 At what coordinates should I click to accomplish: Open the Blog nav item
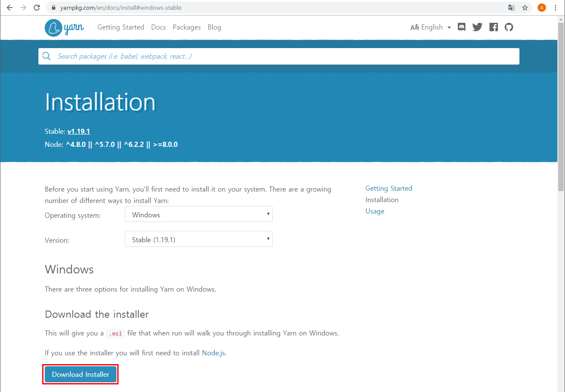click(x=214, y=27)
